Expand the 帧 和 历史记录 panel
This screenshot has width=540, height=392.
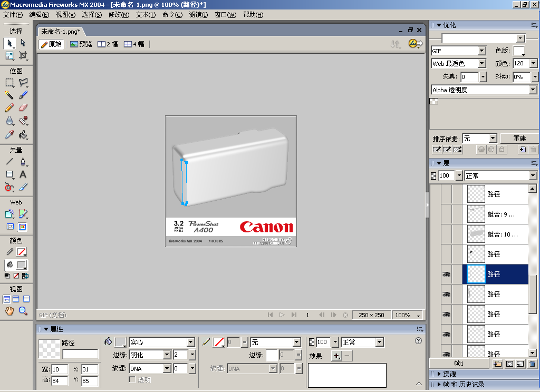point(439,385)
